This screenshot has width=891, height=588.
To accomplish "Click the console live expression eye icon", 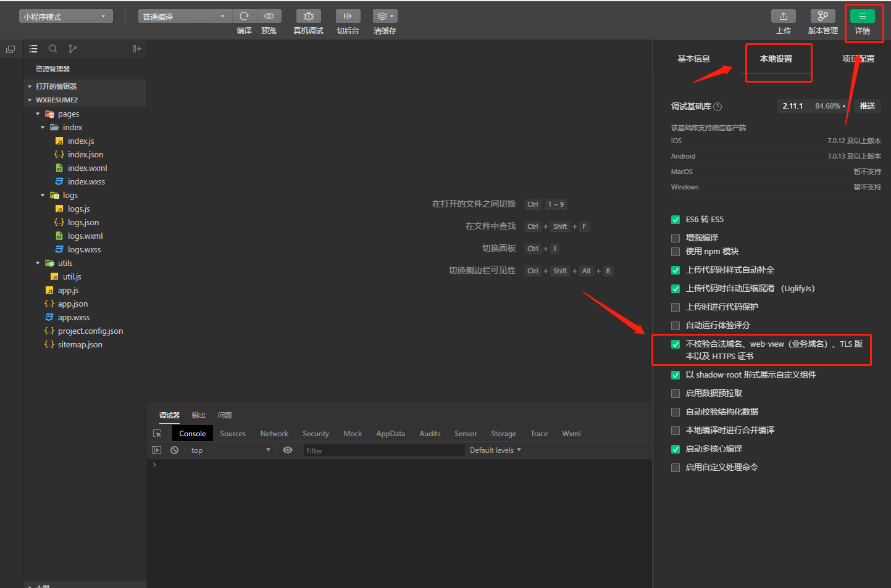I will 288,450.
